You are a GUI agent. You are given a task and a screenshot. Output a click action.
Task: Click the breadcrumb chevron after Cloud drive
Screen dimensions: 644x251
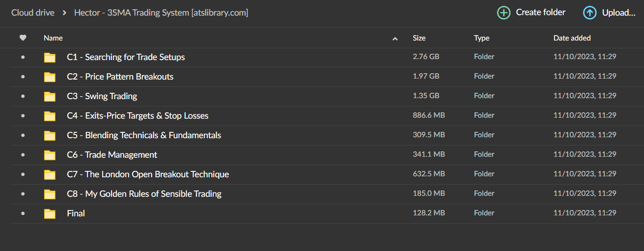click(65, 13)
